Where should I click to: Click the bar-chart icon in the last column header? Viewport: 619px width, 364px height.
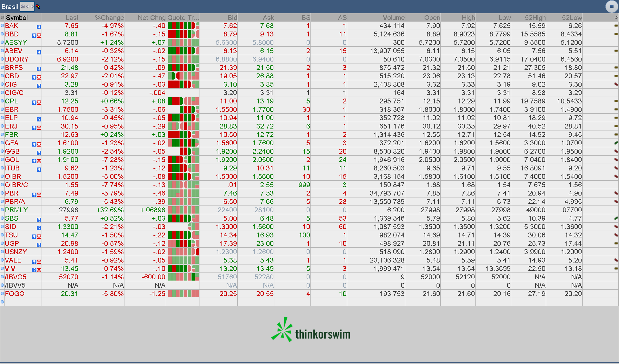point(616,18)
